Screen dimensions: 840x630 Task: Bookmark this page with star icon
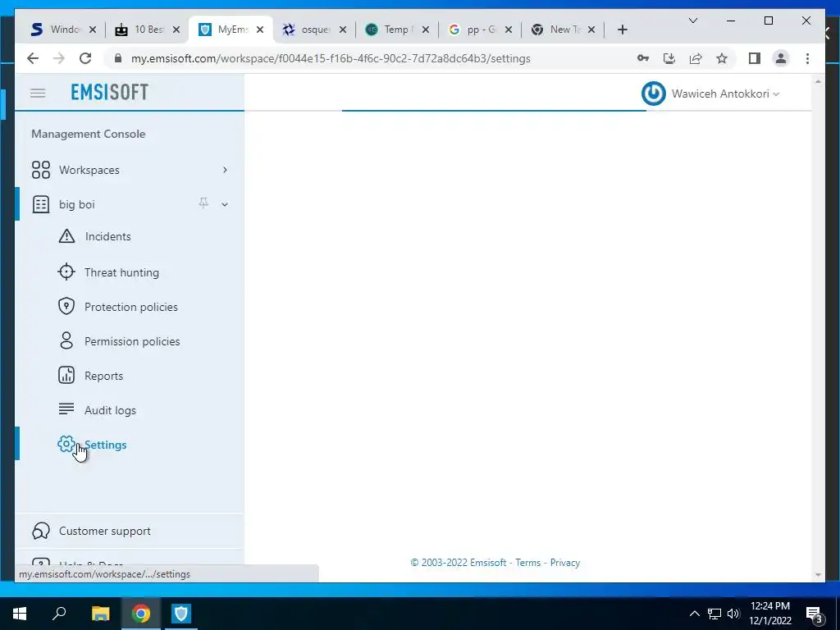[722, 58]
